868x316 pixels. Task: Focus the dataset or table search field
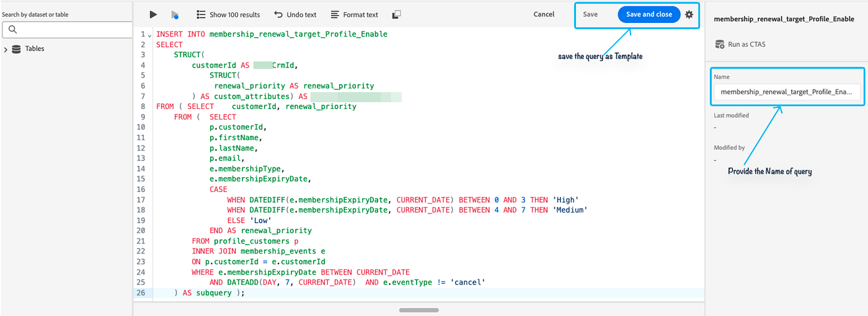pyautogui.click(x=66, y=30)
